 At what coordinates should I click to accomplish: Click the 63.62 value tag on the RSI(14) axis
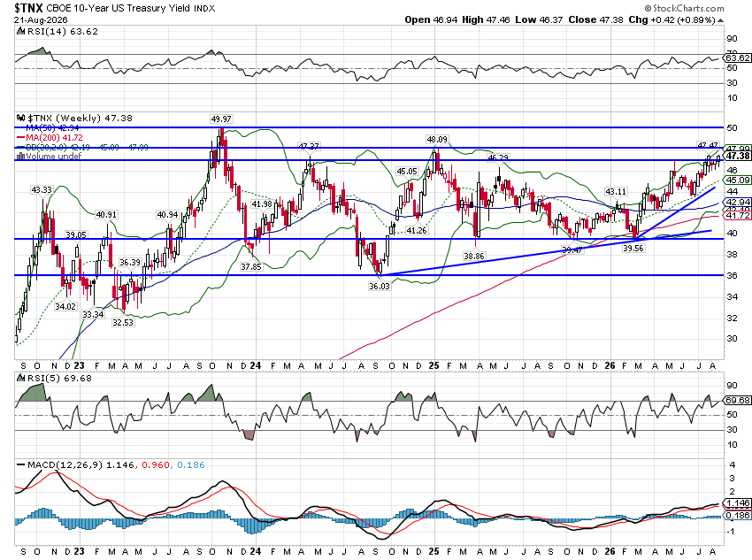[737, 58]
